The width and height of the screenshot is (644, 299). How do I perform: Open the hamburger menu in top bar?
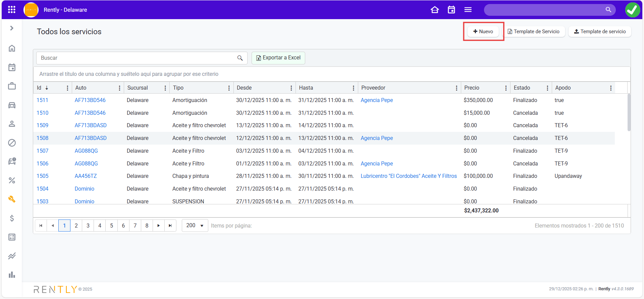coord(468,10)
